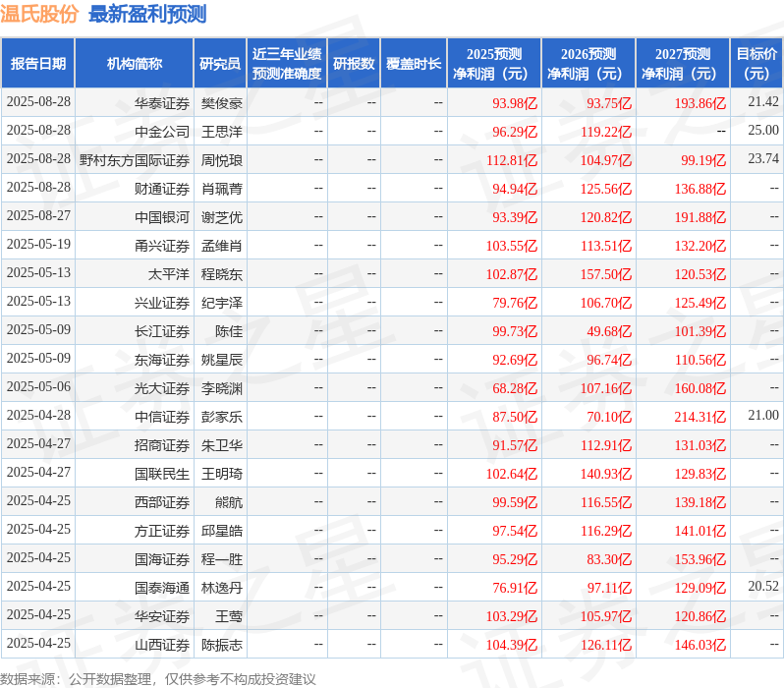784x688 pixels.
Task: Click analyst 姚星辰
Action: point(221,361)
